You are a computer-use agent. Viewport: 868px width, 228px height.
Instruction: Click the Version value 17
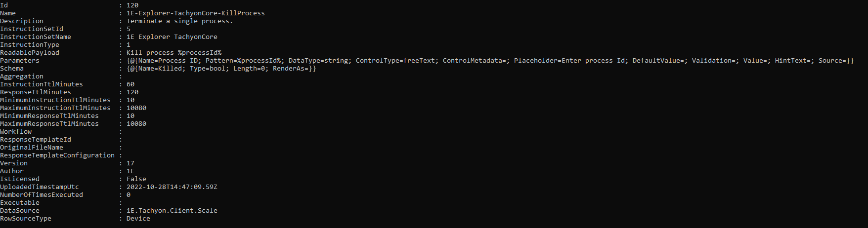130,163
